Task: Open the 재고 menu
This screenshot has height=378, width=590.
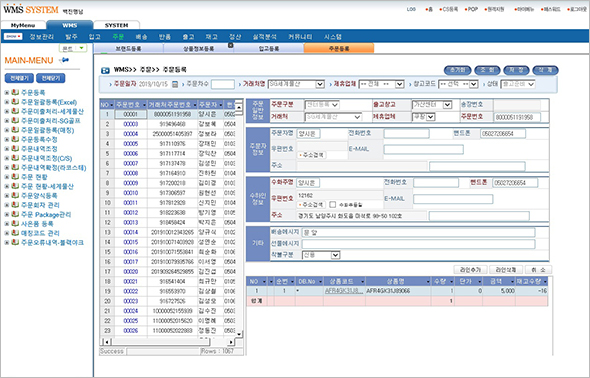Action: click(211, 36)
